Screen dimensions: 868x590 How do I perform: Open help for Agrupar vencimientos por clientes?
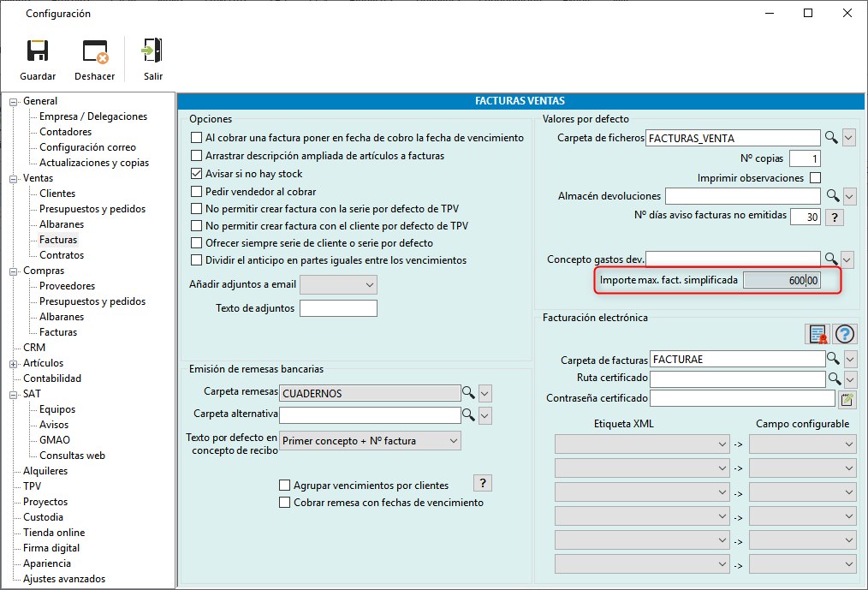coord(483,483)
